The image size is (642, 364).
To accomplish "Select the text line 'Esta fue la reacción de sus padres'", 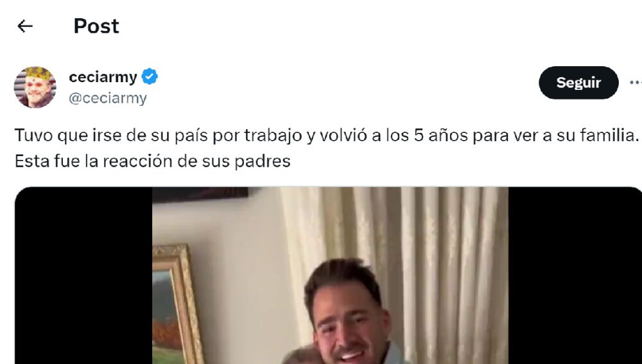I will click(152, 161).
